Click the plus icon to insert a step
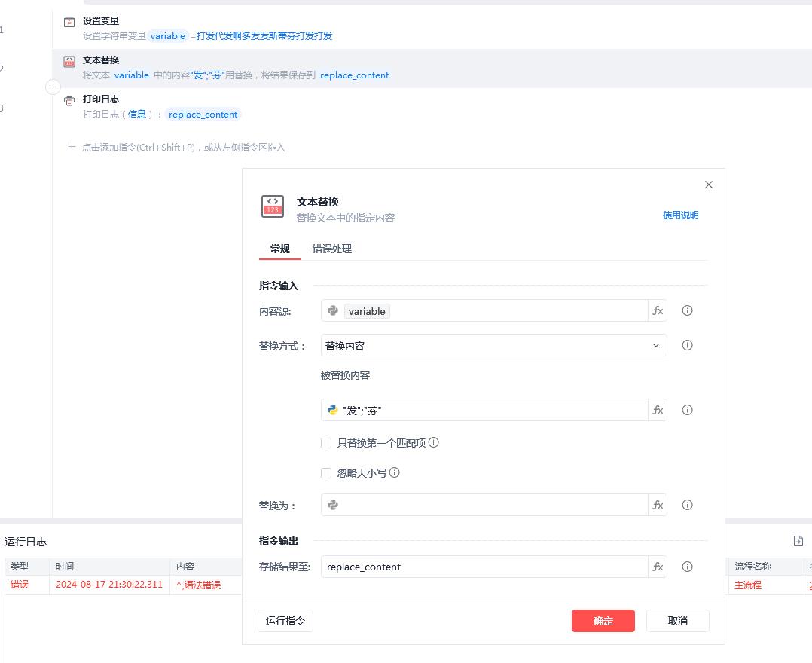 53,87
